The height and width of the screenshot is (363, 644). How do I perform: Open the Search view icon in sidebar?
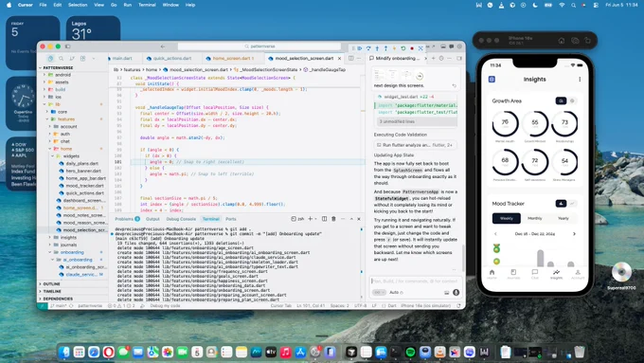pos(62,59)
